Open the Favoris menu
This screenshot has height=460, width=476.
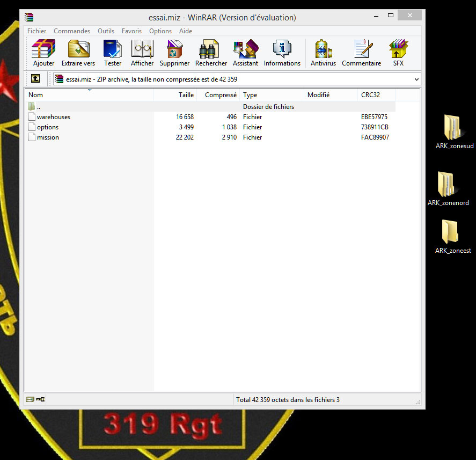[x=132, y=31]
